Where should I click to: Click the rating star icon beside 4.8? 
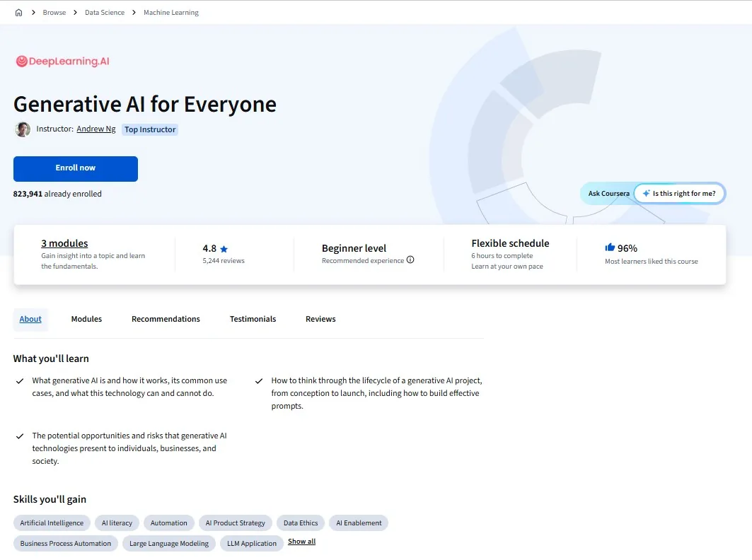(x=224, y=249)
